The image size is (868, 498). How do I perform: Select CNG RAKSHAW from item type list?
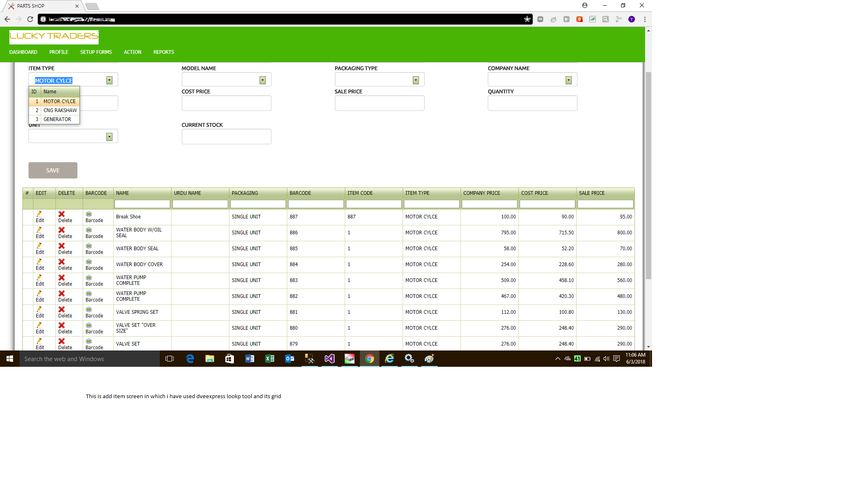click(x=54, y=110)
